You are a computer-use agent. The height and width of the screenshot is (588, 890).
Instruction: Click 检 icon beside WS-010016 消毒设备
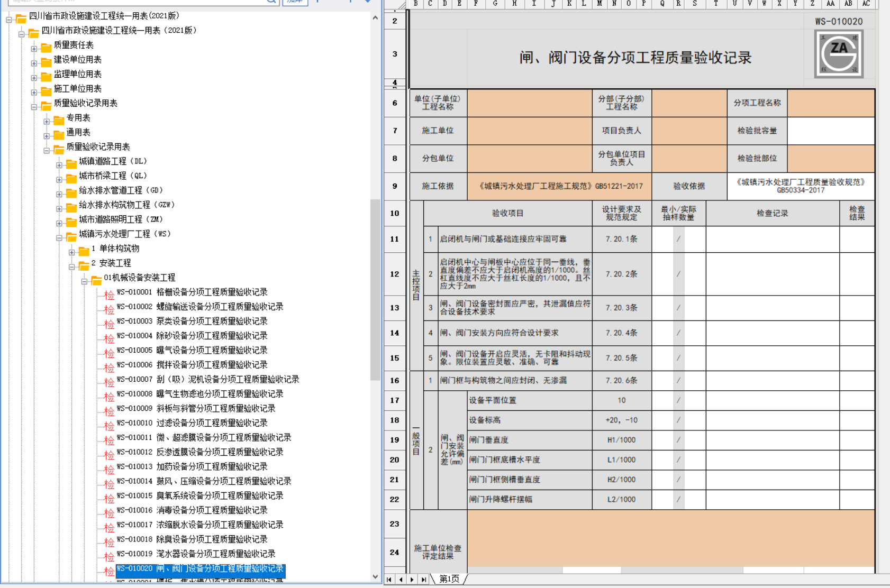pos(109,512)
